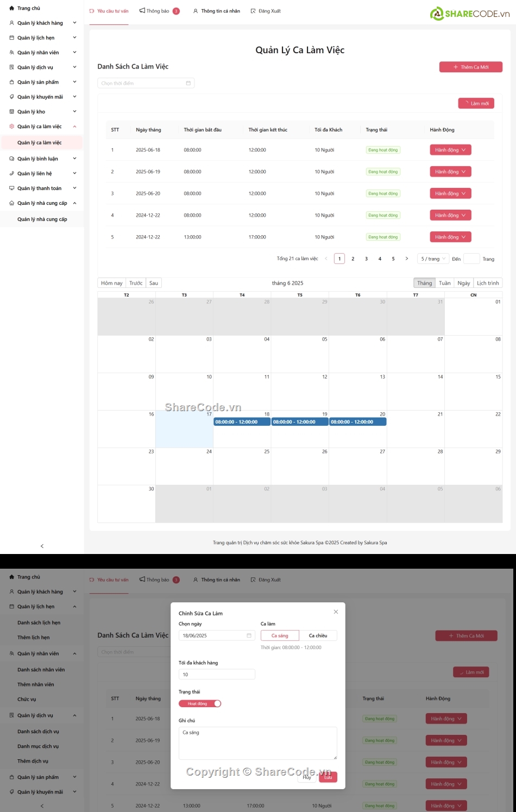Expand Quản lý bình luận menu chevron
The width and height of the screenshot is (516, 812).
[74, 159]
